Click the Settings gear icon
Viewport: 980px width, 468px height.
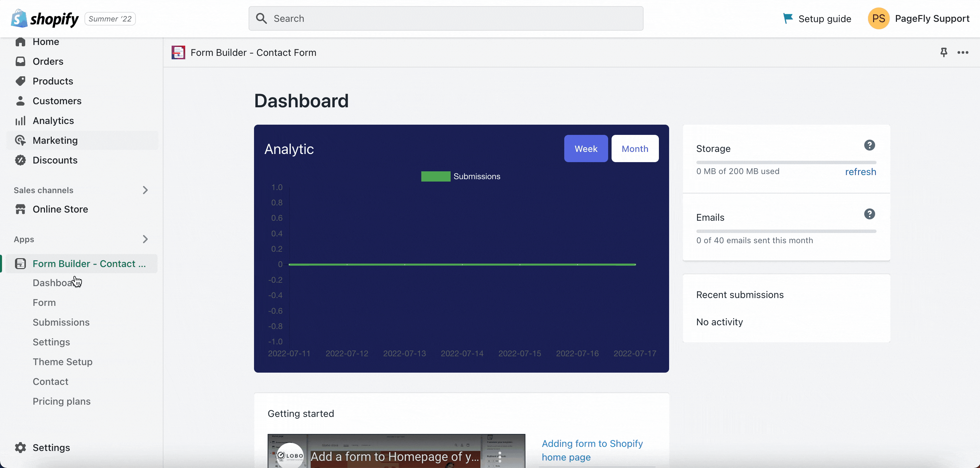20,448
